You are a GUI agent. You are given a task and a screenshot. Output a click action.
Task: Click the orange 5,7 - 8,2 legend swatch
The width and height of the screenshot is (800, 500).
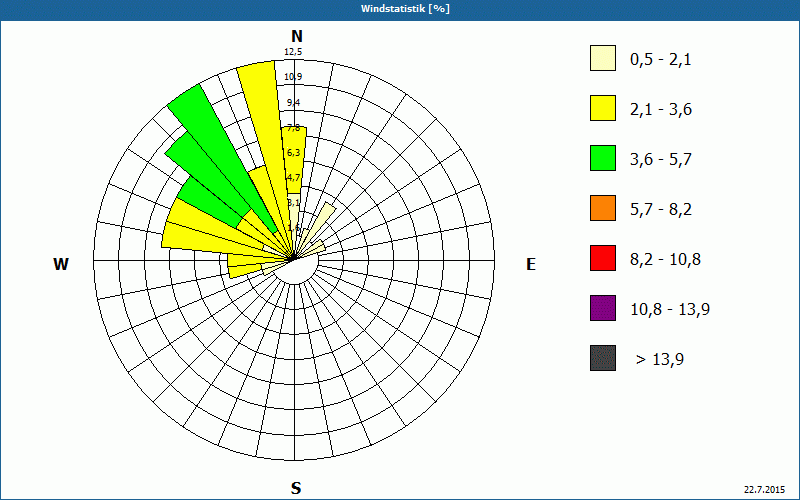pyautogui.click(x=603, y=208)
